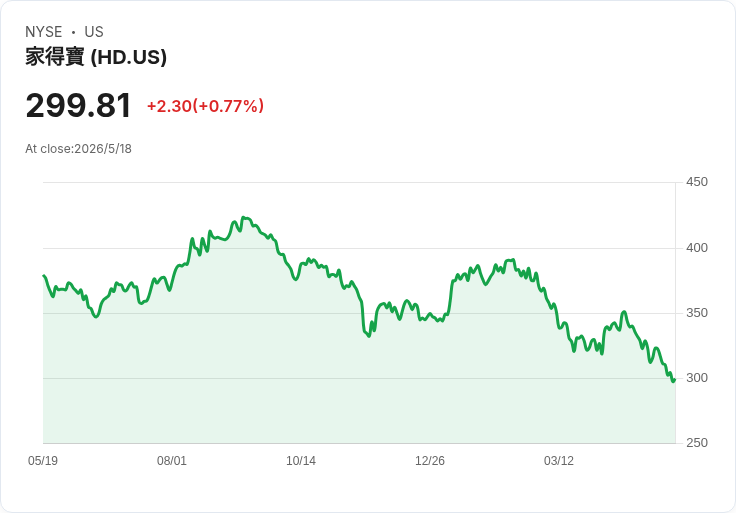The height and width of the screenshot is (513, 736).
Task: Click the 08/01 date axis label
Action: [x=172, y=461]
